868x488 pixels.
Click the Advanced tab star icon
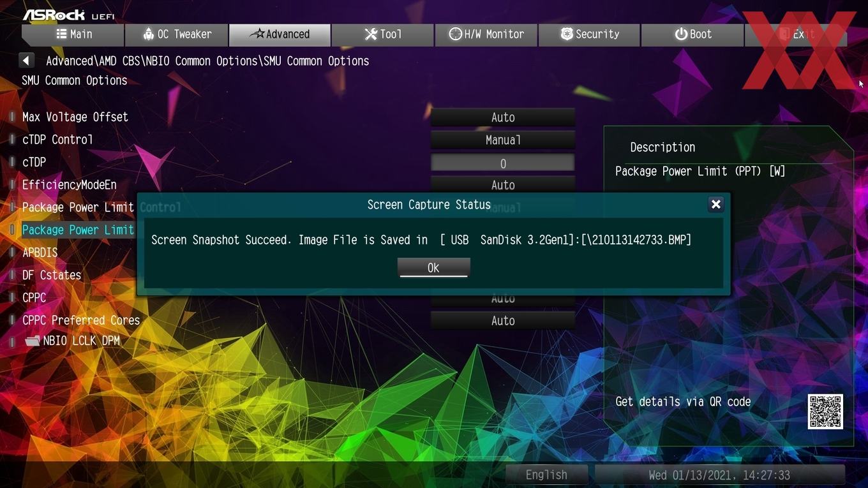[257, 34]
